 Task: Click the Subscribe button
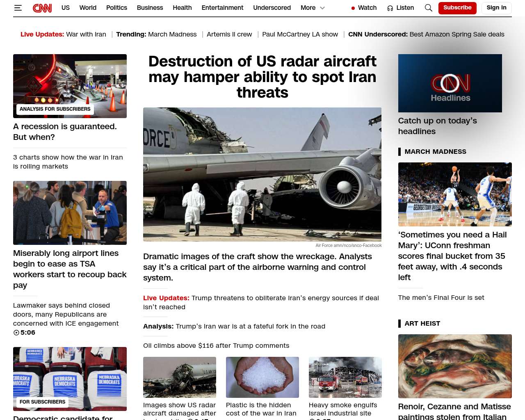click(457, 8)
